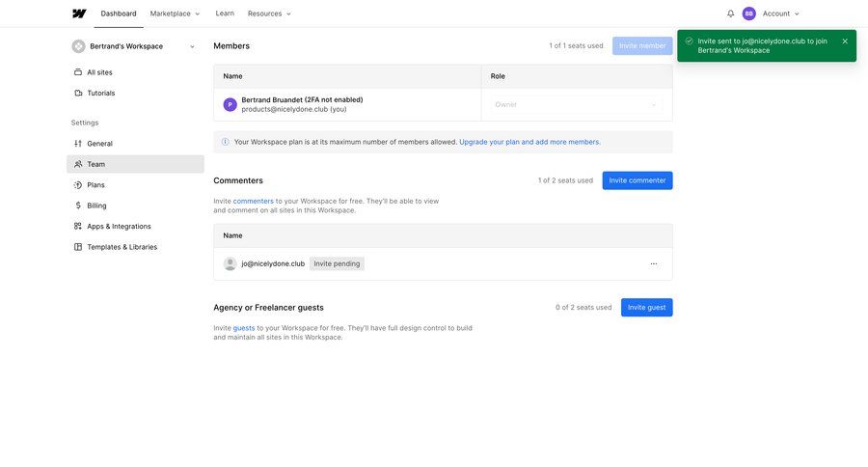Open the Owner role dropdown
The width and height of the screenshot is (868, 467).
(576, 105)
